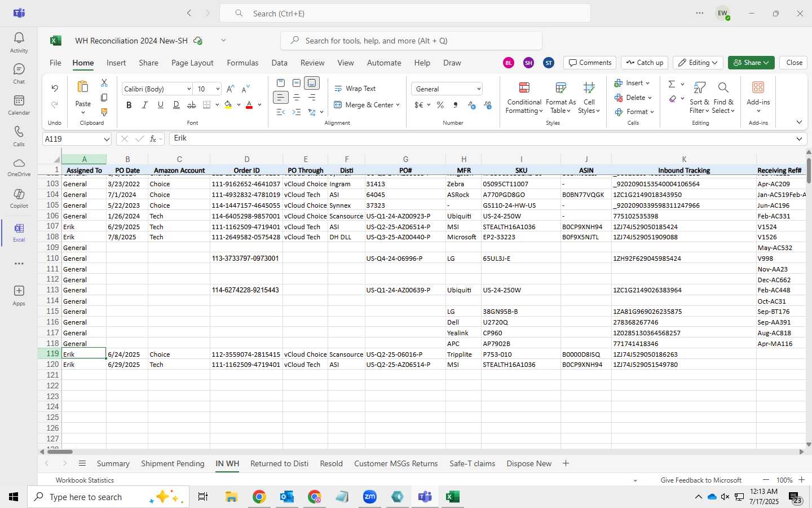Open font size dropdown
The width and height of the screenshot is (812, 508).
[x=218, y=89]
